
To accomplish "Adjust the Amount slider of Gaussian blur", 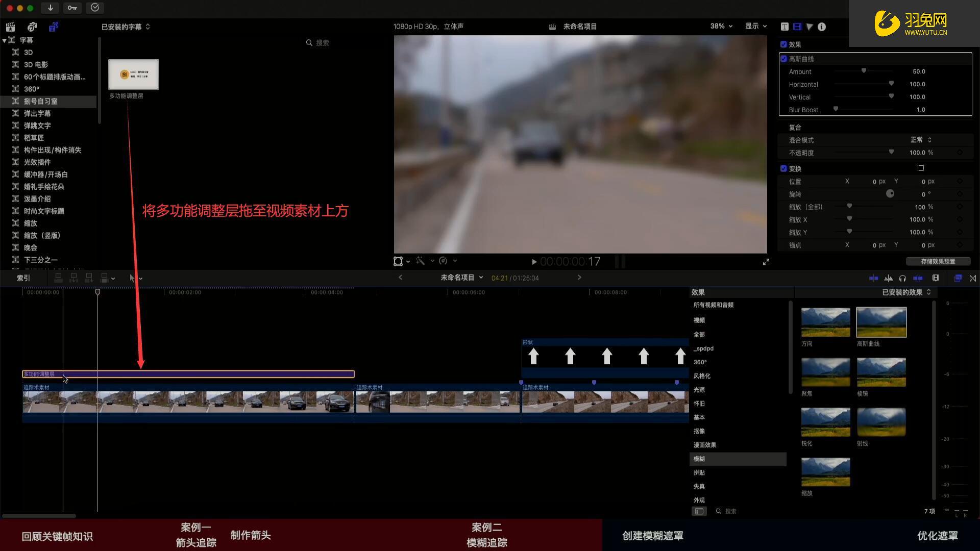I will [x=864, y=71].
